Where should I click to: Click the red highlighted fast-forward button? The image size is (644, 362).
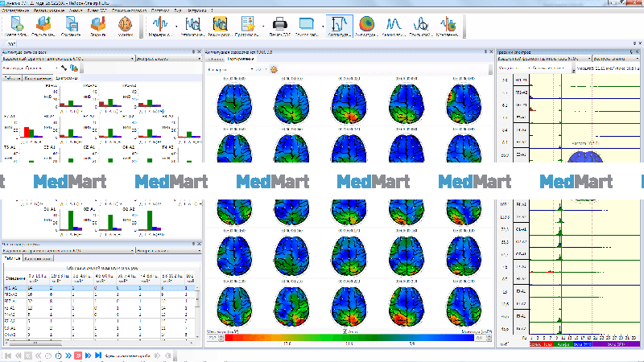click(78, 356)
